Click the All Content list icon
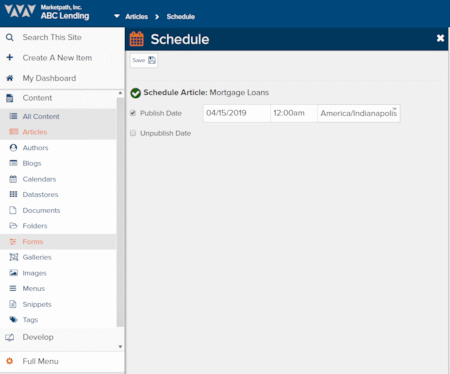450x374 pixels. (x=13, y=116)
